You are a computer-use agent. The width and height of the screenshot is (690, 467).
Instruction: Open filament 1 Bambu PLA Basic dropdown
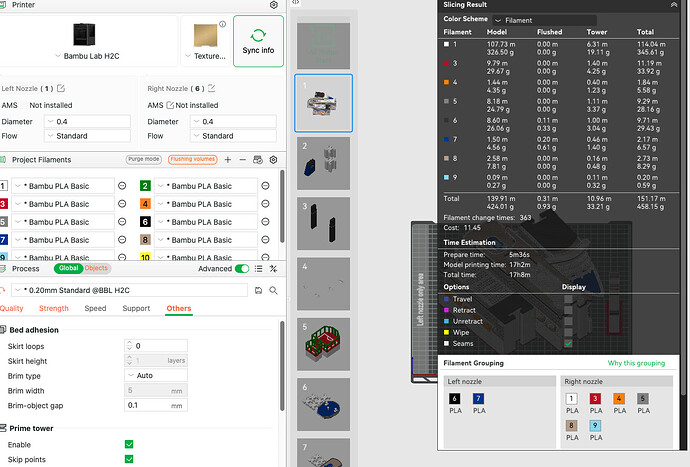(62, 186)
